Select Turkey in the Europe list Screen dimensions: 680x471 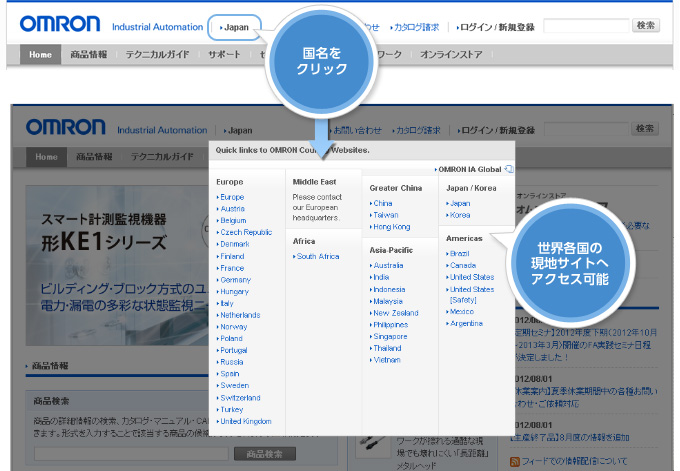click(230, 409)
